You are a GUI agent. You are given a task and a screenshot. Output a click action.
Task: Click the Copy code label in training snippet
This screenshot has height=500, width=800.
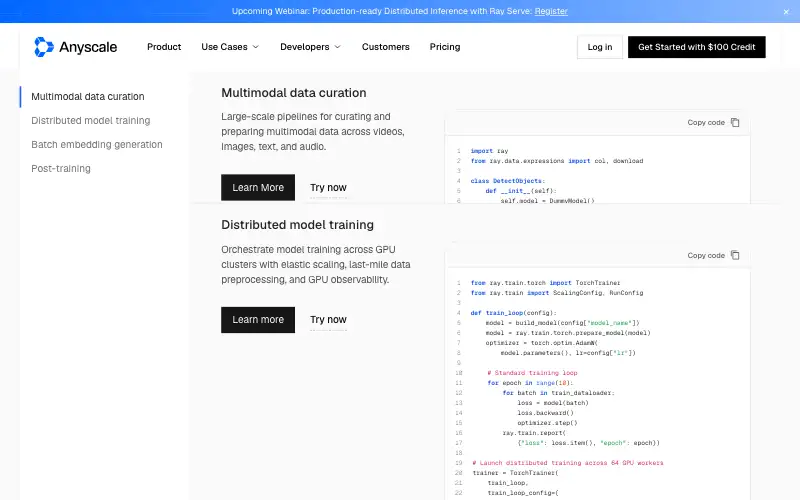[706, 255]
